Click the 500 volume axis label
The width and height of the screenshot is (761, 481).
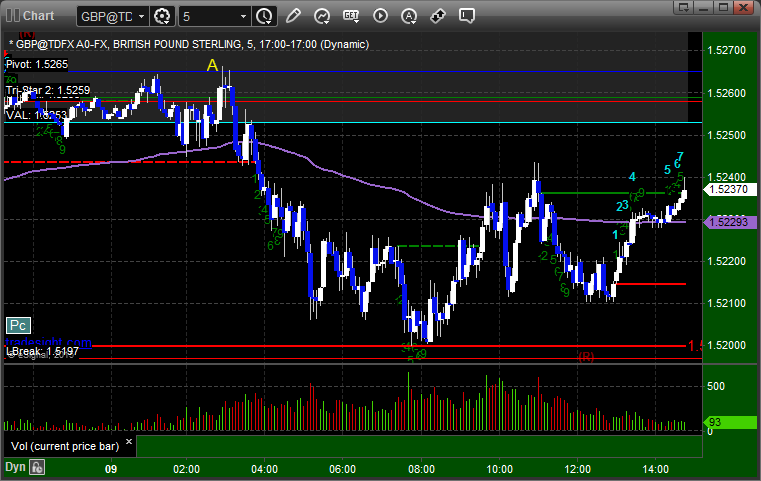(716, 386)
